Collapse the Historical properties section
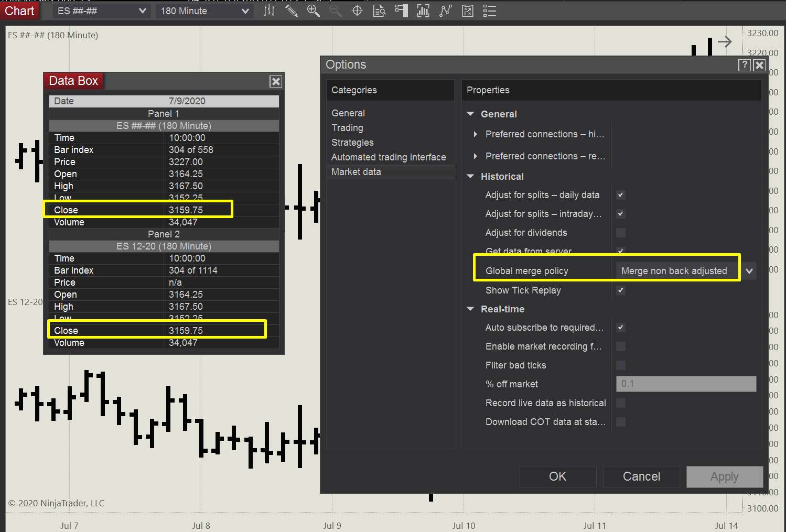 coord(470,177)
